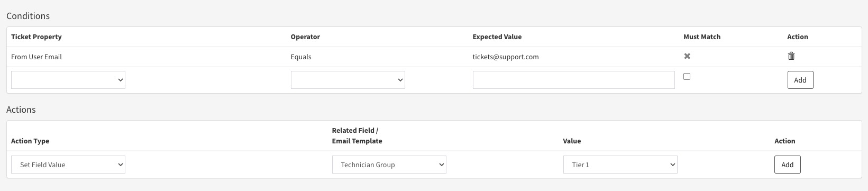
Task: Add the action with the Add button
Action: click(x=788, y=165)
